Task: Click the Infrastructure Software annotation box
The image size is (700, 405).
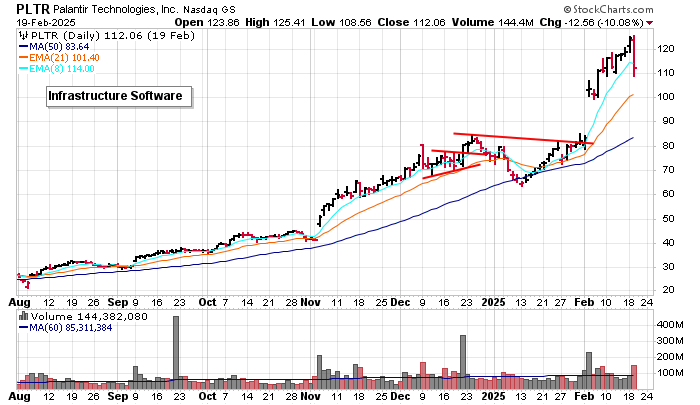Action: (x=119, y=96)
